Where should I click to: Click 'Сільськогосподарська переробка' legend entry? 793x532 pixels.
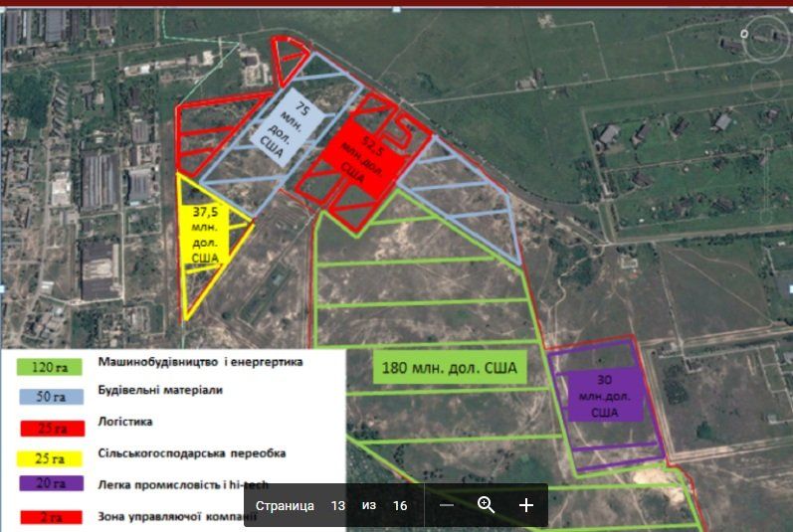[192, 453]
